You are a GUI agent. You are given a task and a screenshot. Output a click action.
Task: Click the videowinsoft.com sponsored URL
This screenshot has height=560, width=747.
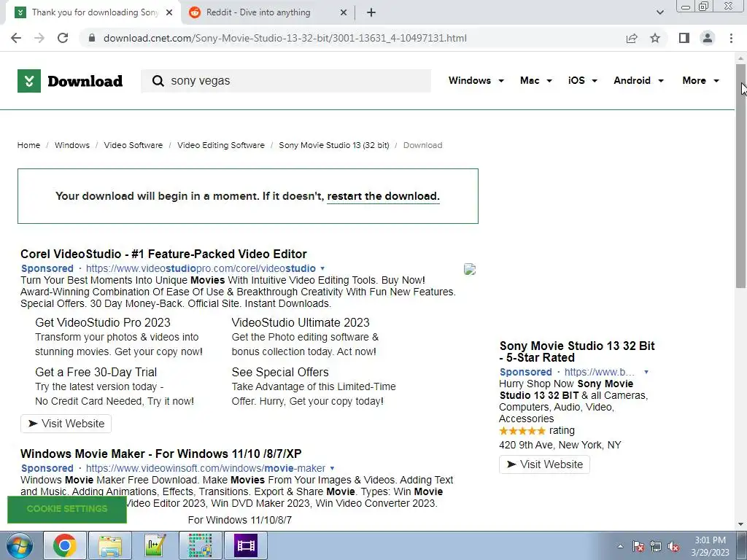(x=205, y=469)
